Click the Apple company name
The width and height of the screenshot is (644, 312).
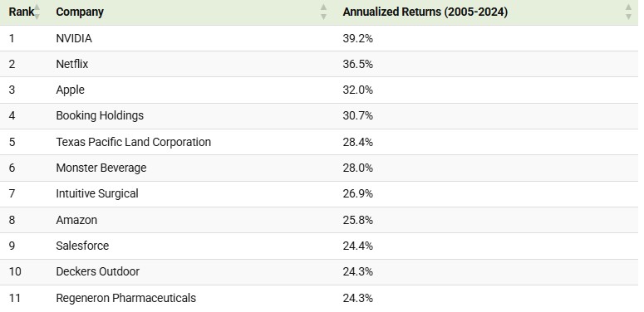coord(71,90)
